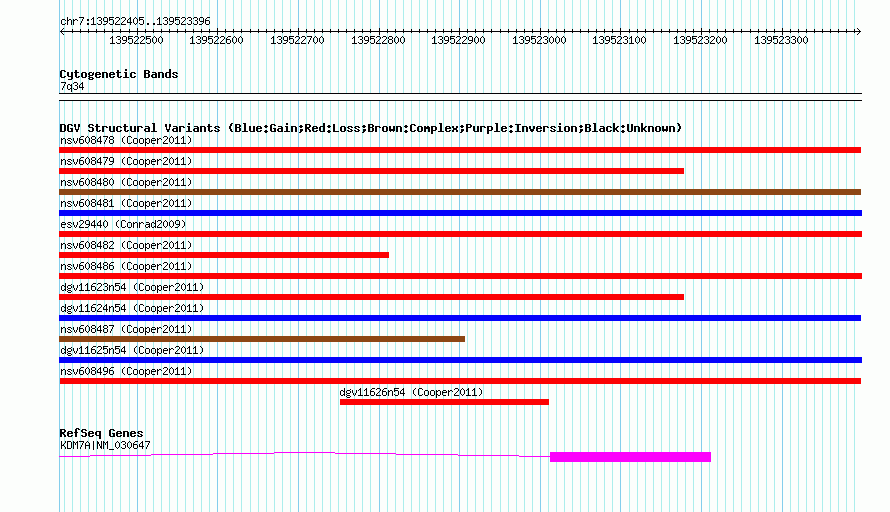
Task: Click the left arrow end of the ruler
Action: pyautogui.click(x=62, y=32)
